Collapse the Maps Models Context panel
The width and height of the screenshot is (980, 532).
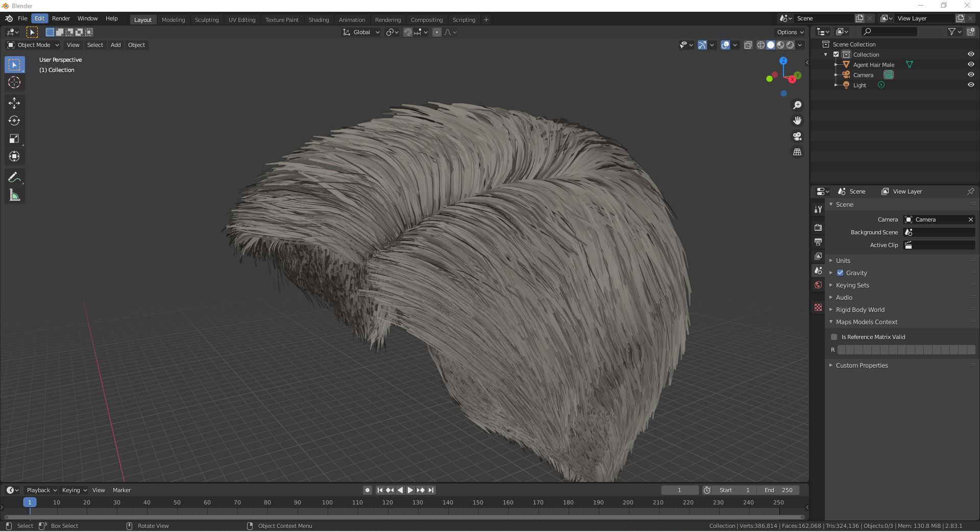pyautogui.click(x=866, y=322)
